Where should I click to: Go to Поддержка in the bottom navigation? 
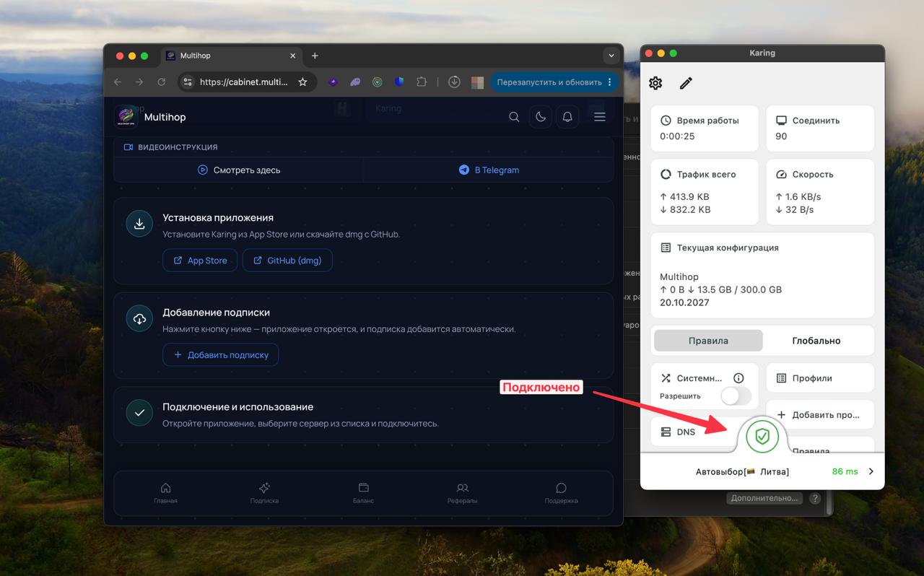click(x=561, y=494)
